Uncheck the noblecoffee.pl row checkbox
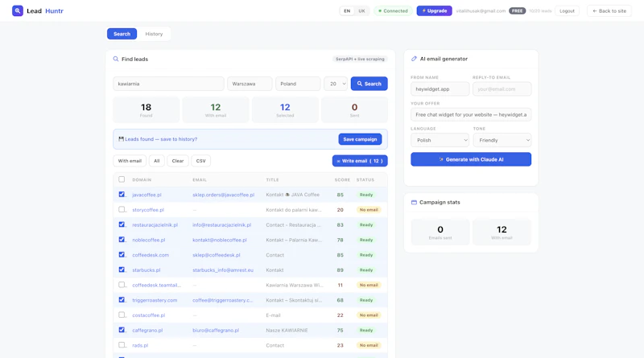 coord(122,240)
